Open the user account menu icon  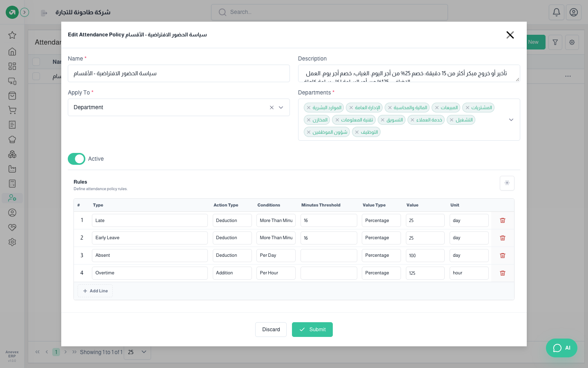tap(574, 12)
